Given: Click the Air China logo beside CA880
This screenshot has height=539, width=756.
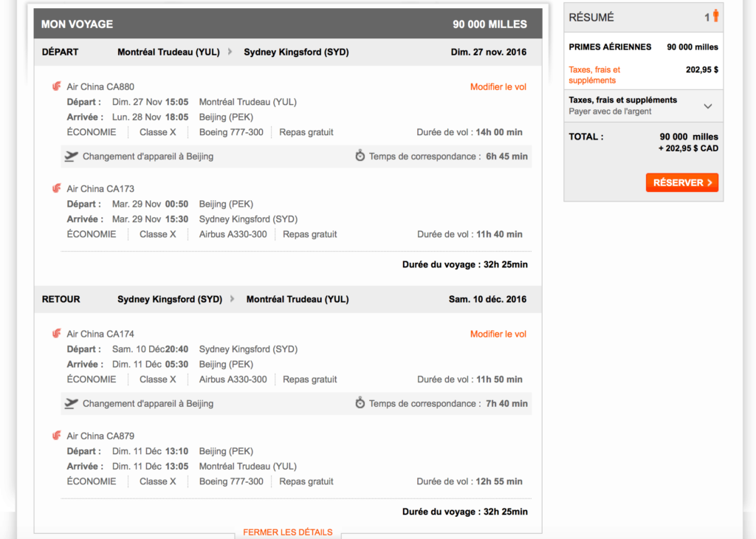Looking at the screenshot, I should [x=57, y=86].
